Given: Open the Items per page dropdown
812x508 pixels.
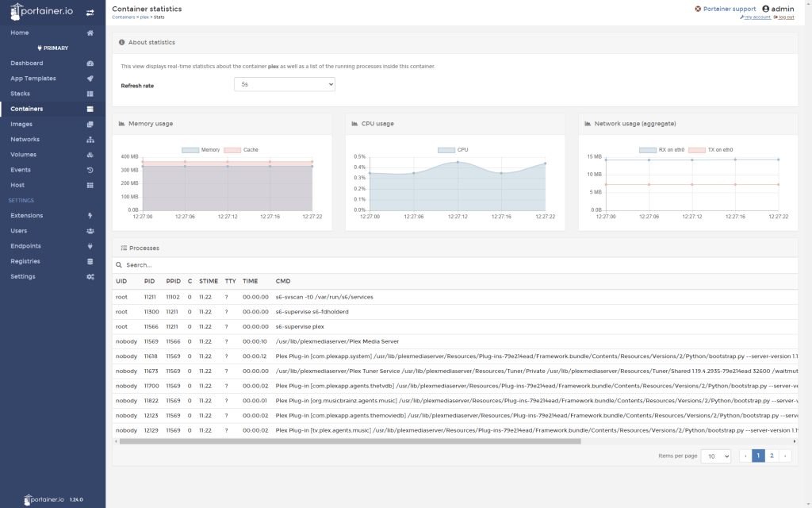Looking at the screenshot, I should pos(715,456).
